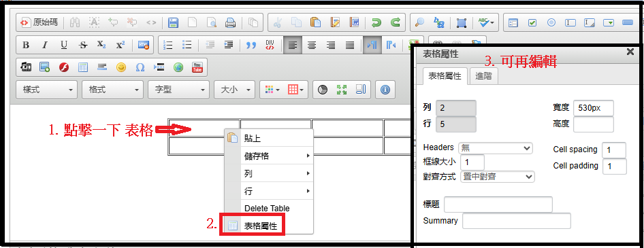
Task: Click the Templates icon
Action: pyautogui.click(x=253, y=22)
